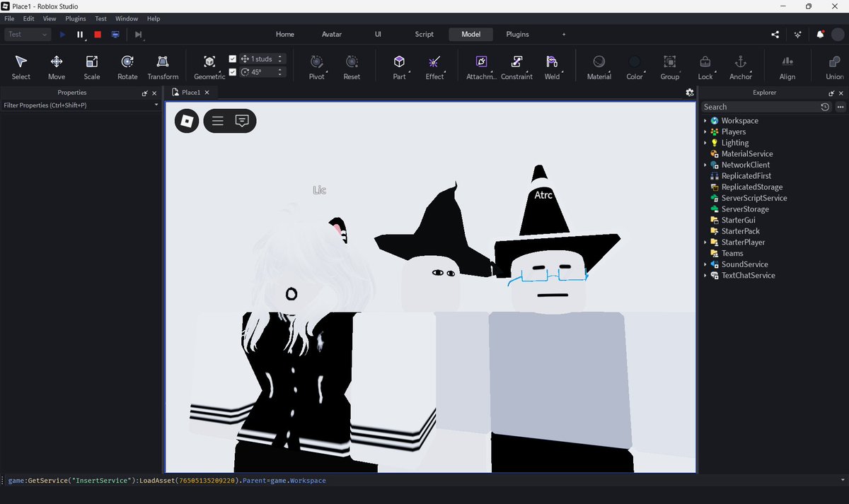Open the Edit menu

click(x=28, y=18)
